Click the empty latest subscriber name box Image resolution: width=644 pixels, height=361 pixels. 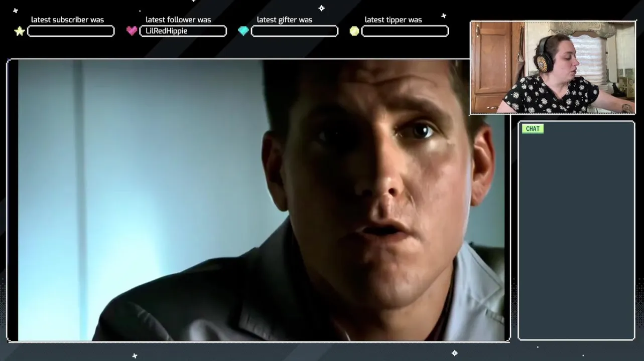(71, 31)
